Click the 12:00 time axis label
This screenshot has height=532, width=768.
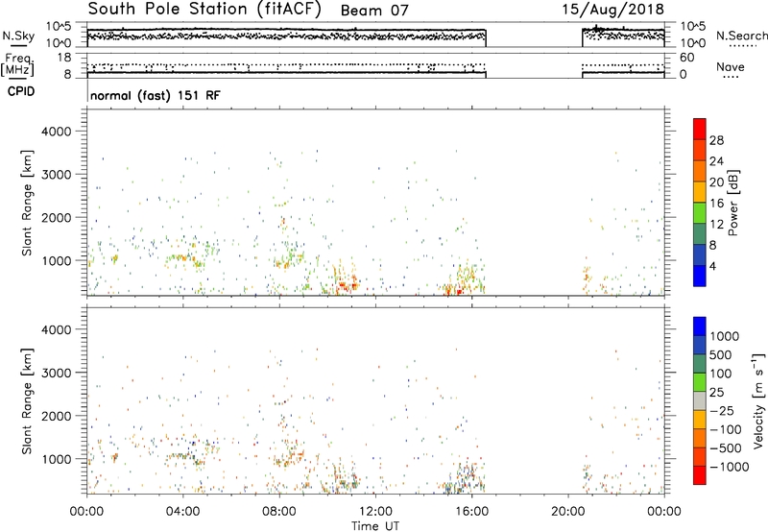coord(376,512)
